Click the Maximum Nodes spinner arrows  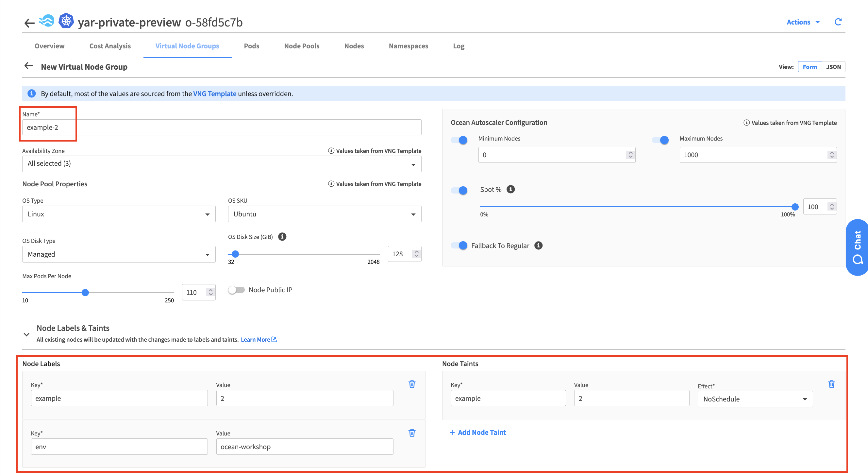coord(832,155)
